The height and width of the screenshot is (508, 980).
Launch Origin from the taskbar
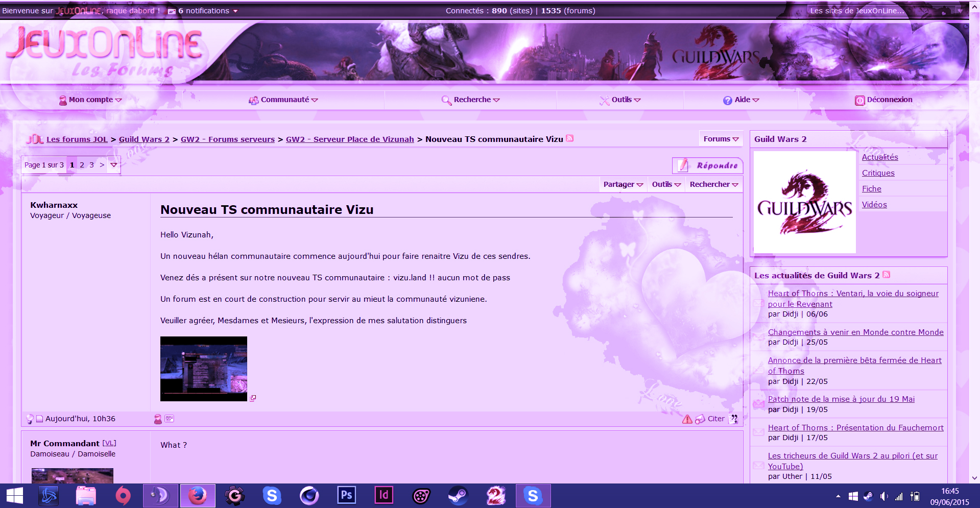pyautogui.click(x=123, y=496)
